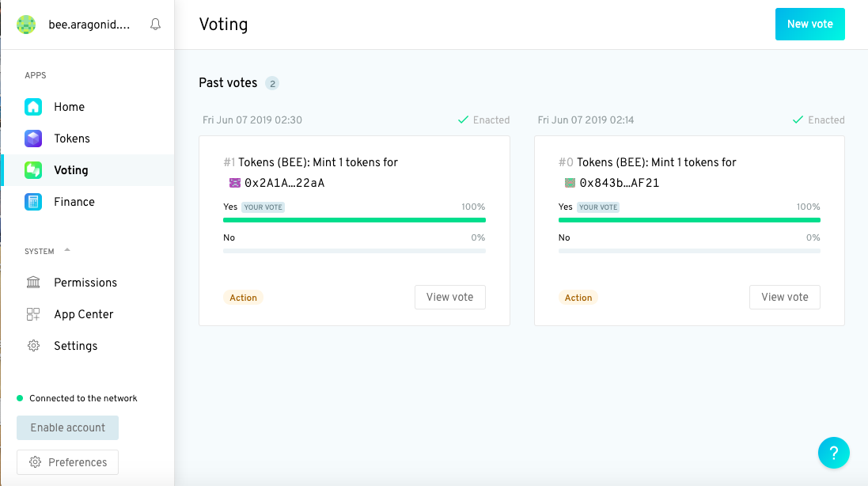
Task: Click the bee.aragonid organization name
Action: 89,25
